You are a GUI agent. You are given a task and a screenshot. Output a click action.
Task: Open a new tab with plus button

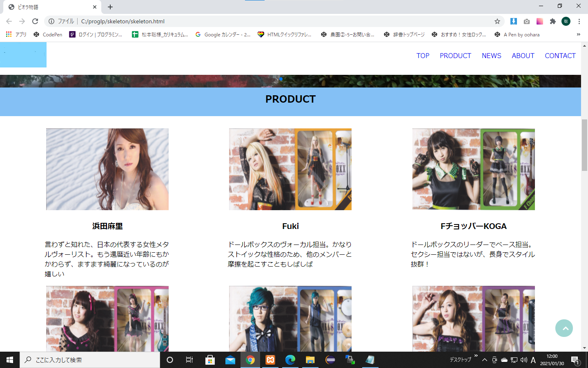click(x=110, y=7)
